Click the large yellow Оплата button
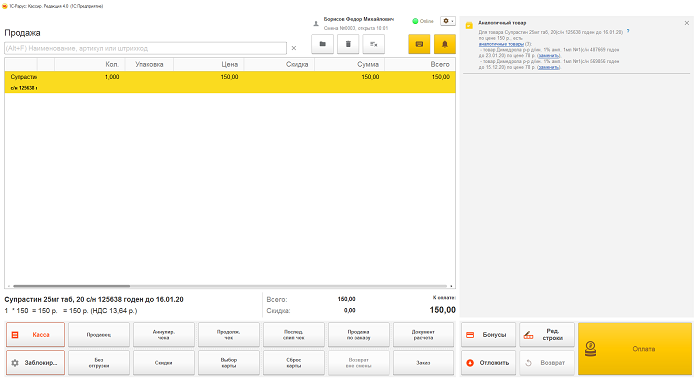 635,349
